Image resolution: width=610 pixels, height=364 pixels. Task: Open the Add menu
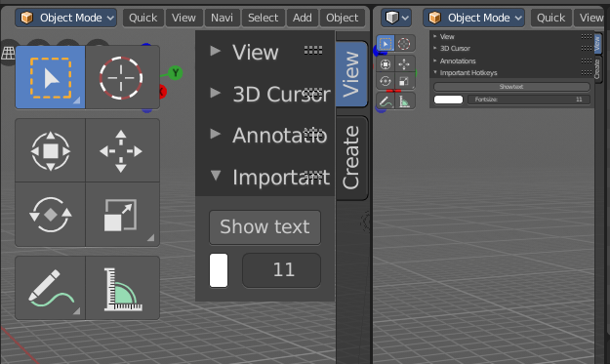[303, 18]
